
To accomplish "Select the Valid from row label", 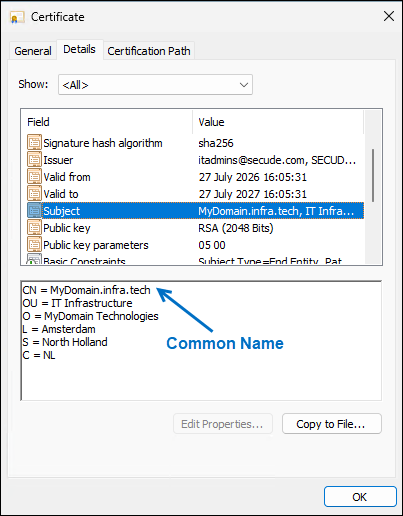I will 67,177.
